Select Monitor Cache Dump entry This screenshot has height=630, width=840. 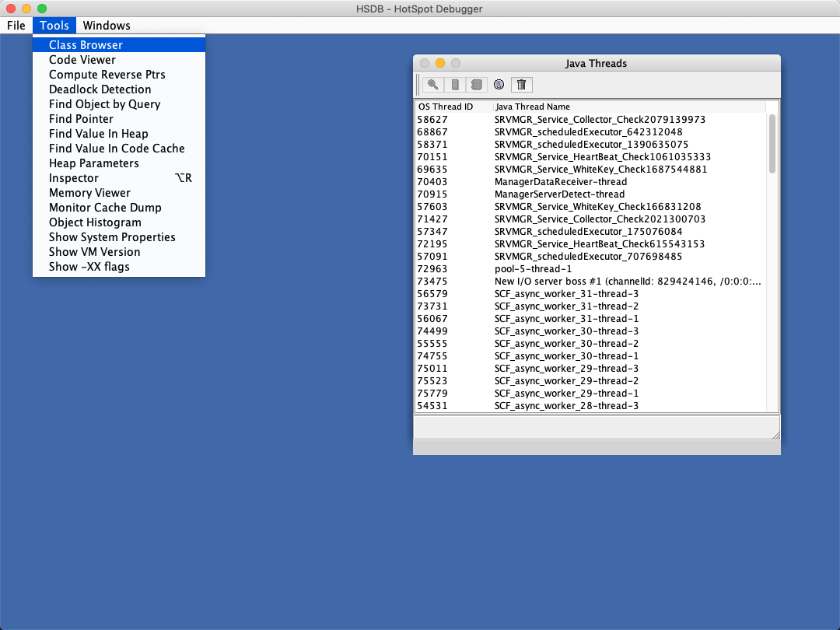point(119,208)
